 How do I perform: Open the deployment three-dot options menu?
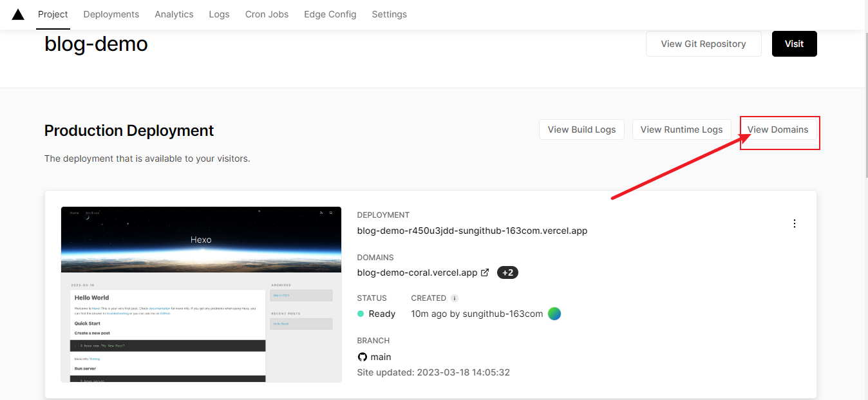pos(794,224)
